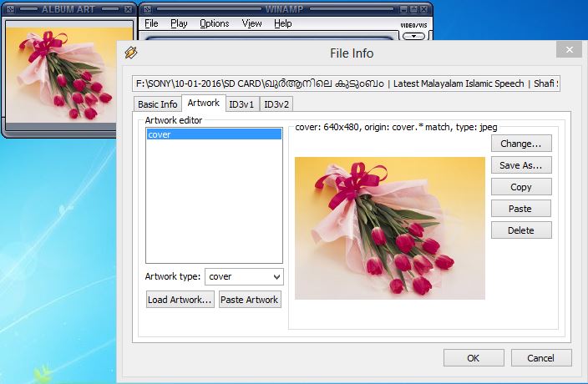Open the View menu in Winamp

coord(251,23)
